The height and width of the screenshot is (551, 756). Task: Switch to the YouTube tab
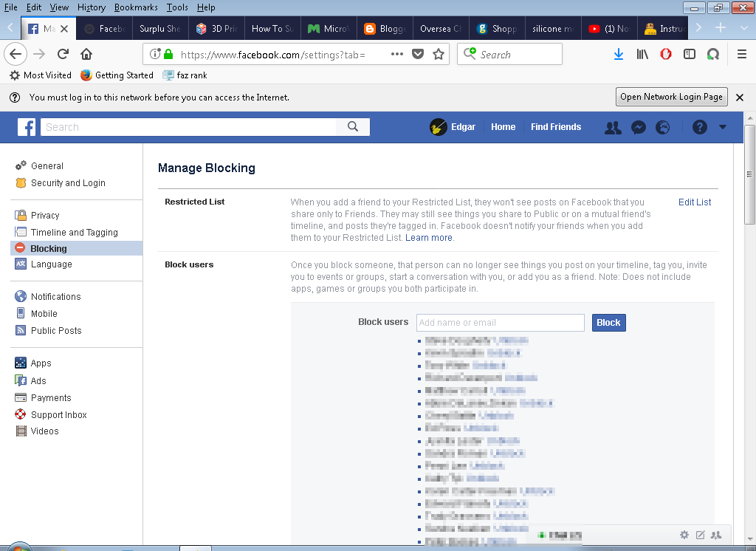click(609, 29)
